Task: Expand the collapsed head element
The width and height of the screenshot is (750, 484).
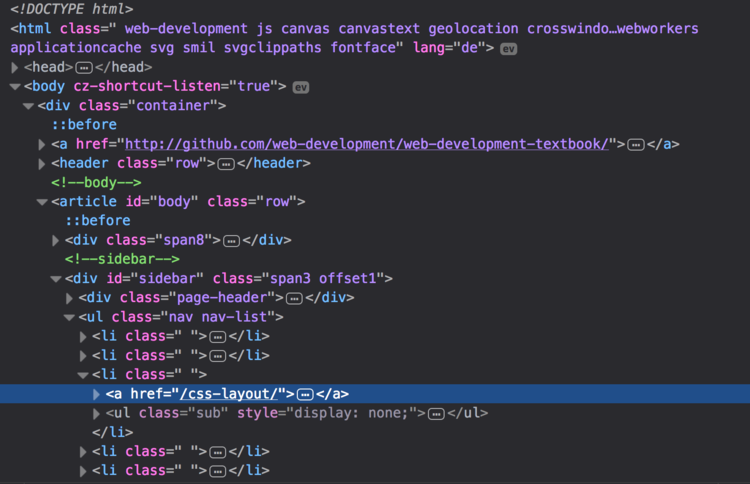Action: (x=14, y=67)
